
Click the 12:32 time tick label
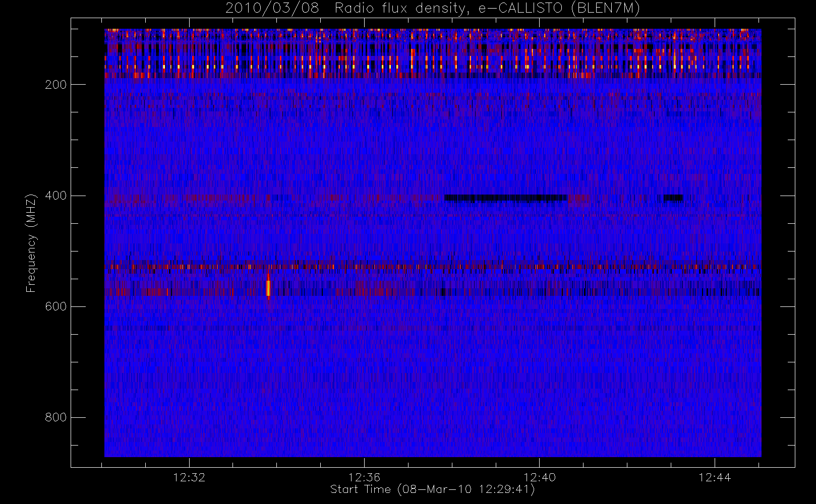189,477
